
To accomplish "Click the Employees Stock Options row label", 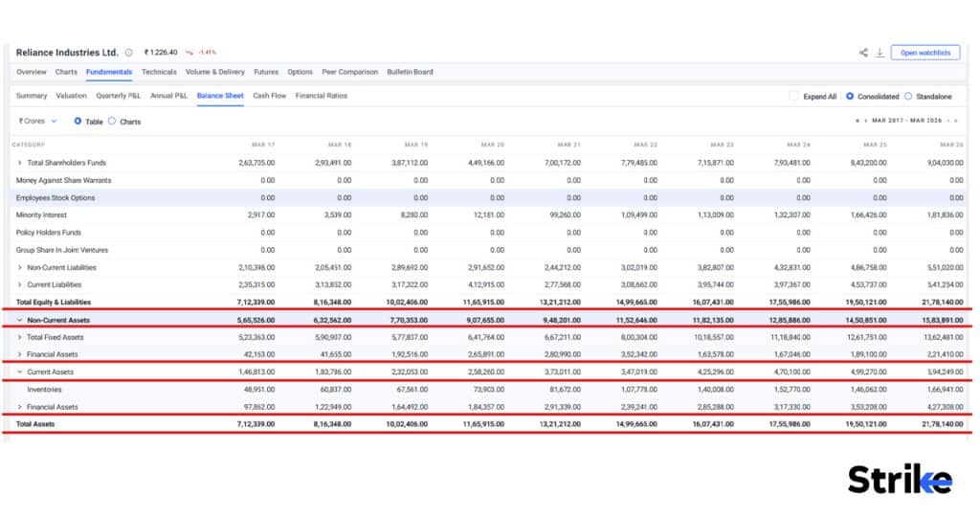I will click(x=56, y=197).
